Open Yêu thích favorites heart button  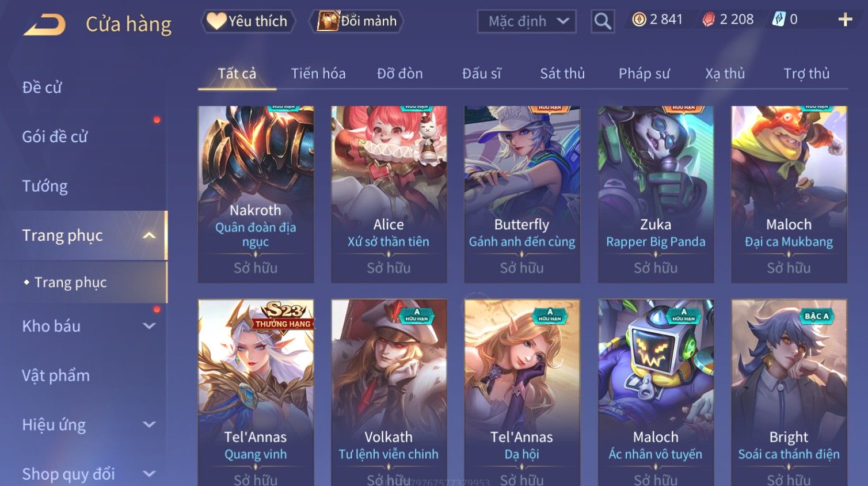pos(248,21)
